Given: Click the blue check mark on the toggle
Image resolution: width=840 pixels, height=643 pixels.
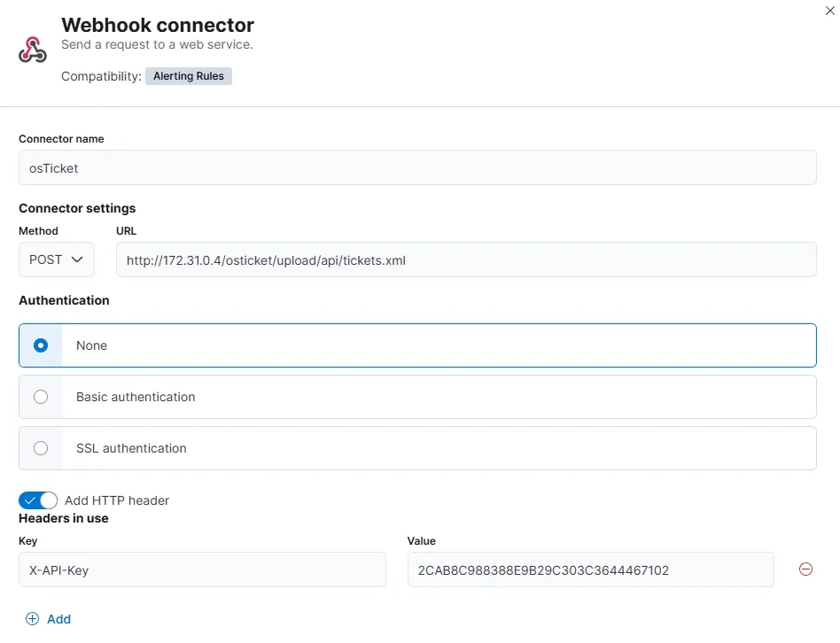Looking at the screenshot, I should pos(31,500).
